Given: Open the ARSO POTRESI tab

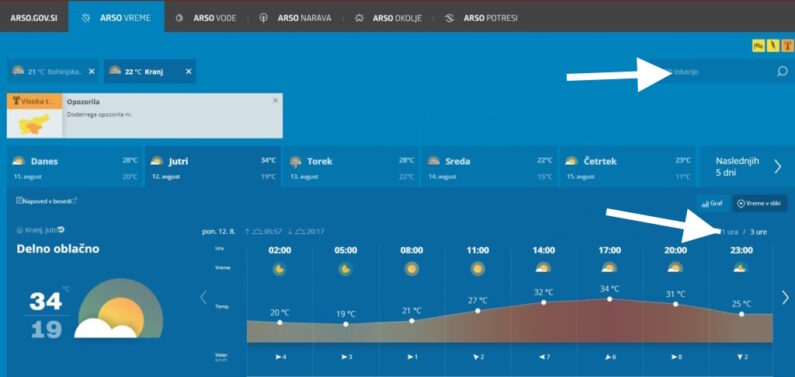Looking at the screenshot, I should click(x=481, y=18).
